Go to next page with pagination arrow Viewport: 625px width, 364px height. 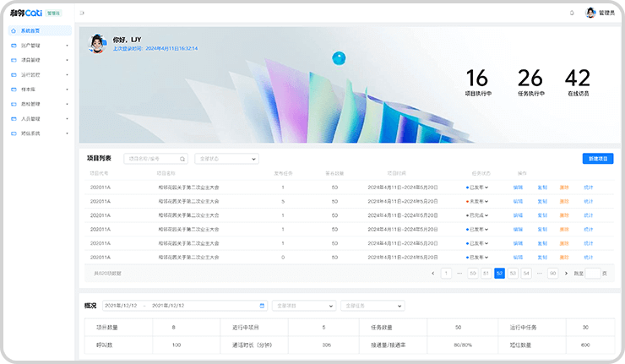point(565,274)
